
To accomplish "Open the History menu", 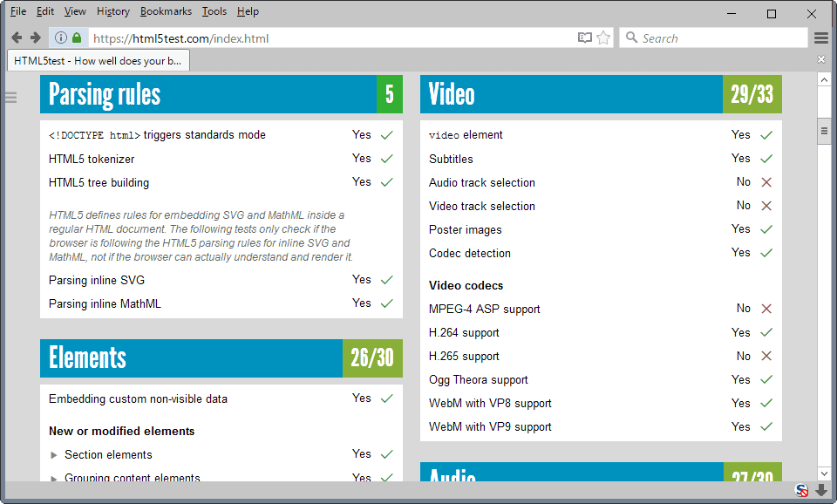I will (x=113, y=11).
